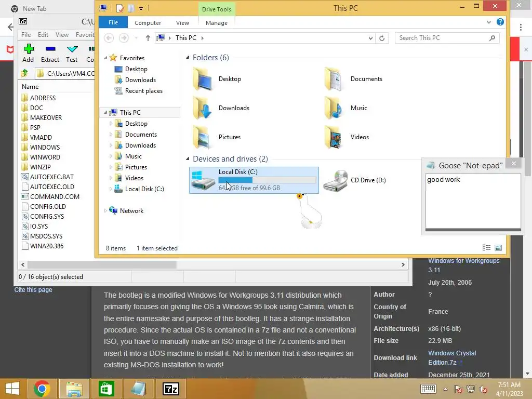Expand the Documents node under This PC
The image size is (532, 399).
[x=111, y=135]
